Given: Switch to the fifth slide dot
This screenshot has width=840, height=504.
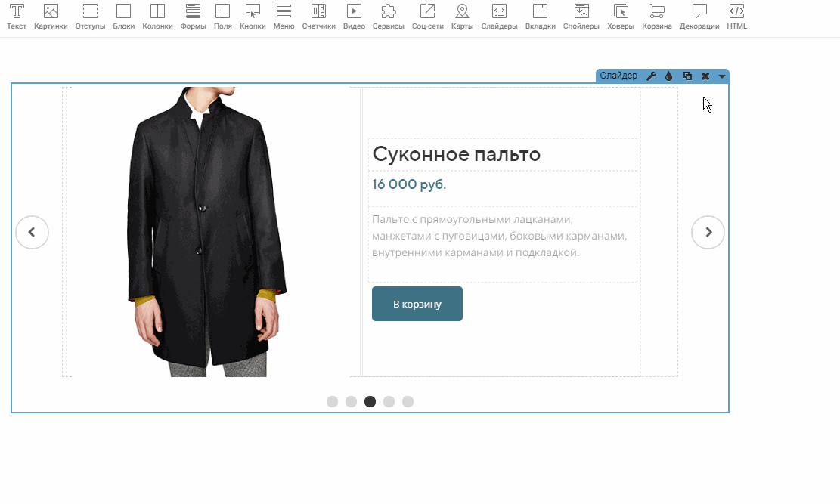Looking at the screenshot, I should point(408,401).
